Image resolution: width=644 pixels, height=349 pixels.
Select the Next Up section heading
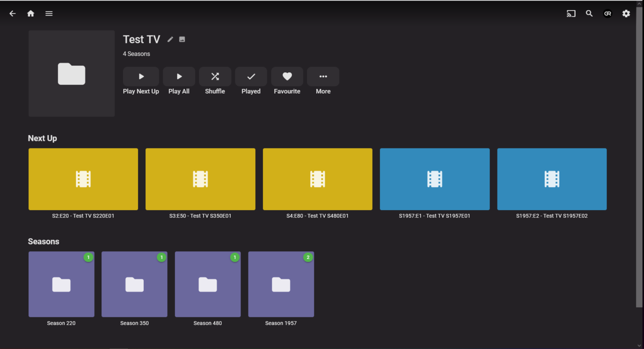point(42,138)
